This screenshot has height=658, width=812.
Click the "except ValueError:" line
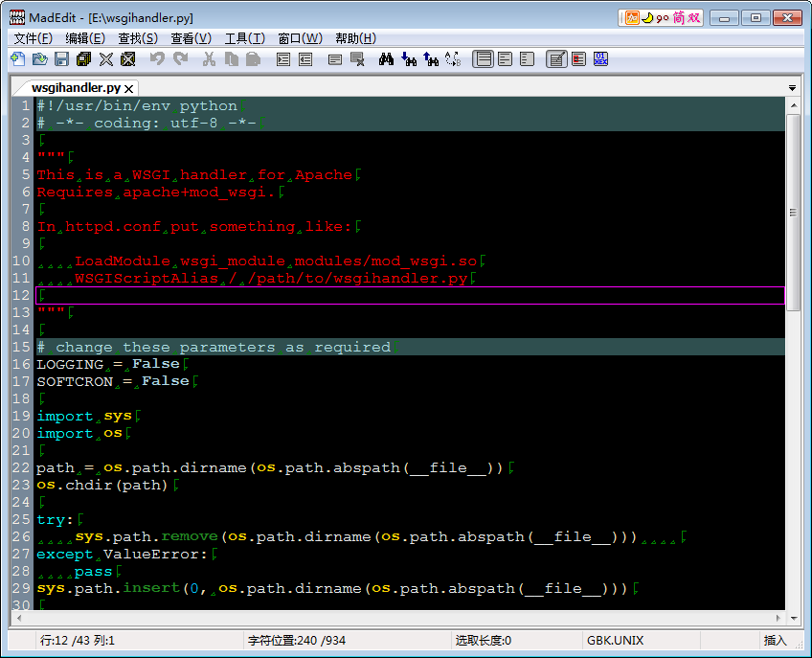(x=122, y=554)
